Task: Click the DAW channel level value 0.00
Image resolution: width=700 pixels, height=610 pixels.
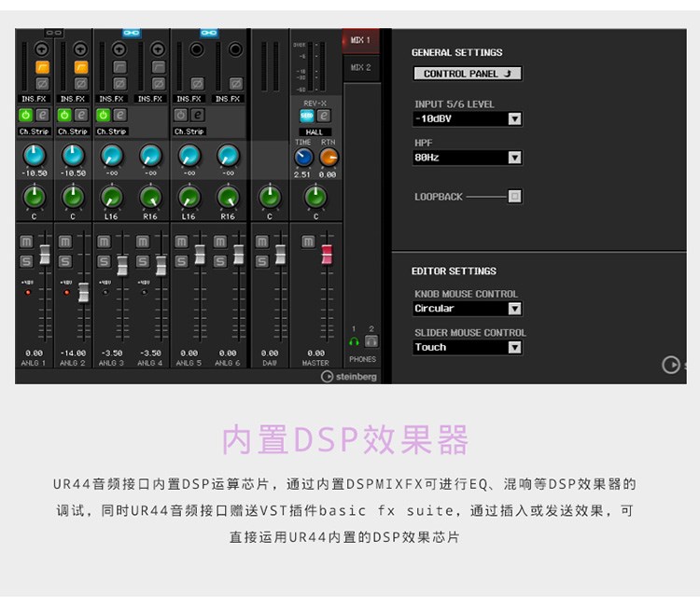Action: [270, 353]
